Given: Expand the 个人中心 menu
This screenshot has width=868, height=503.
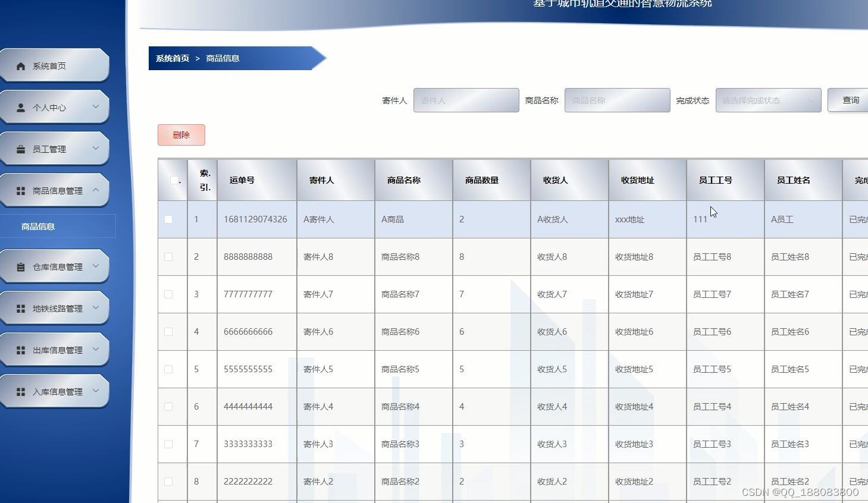Looking at the screenshot, I should pos(57,107).
